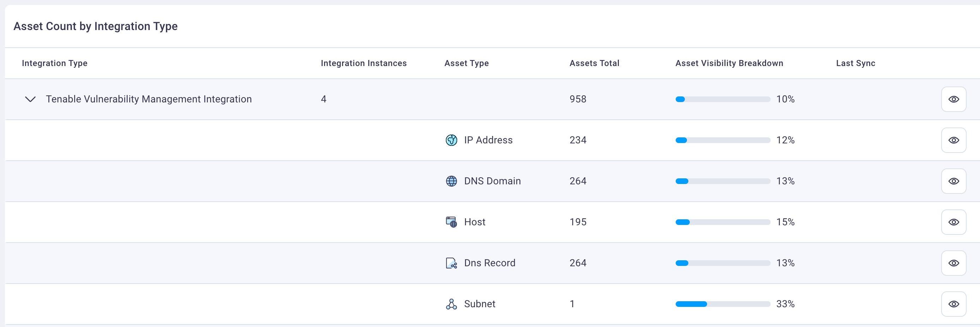Click the Host asset type icon
Image resolution: width=980 pixels, height=327 pixels.
pos(451,222)
